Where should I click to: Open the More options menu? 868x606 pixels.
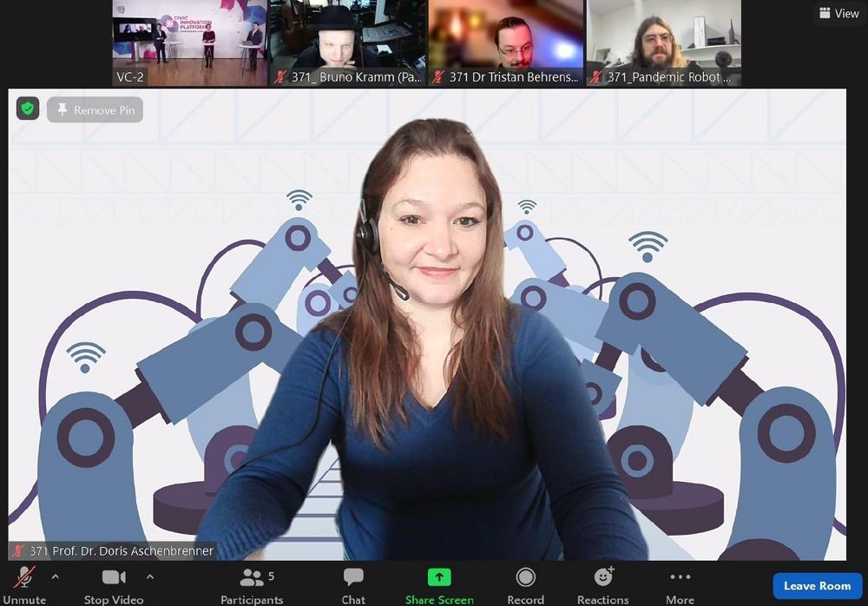(x=680, y=578)
